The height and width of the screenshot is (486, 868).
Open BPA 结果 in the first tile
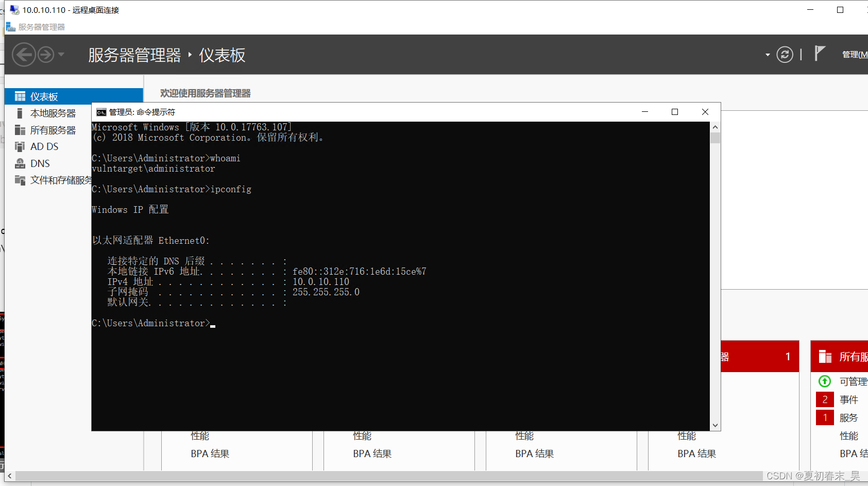coord(210,454)
